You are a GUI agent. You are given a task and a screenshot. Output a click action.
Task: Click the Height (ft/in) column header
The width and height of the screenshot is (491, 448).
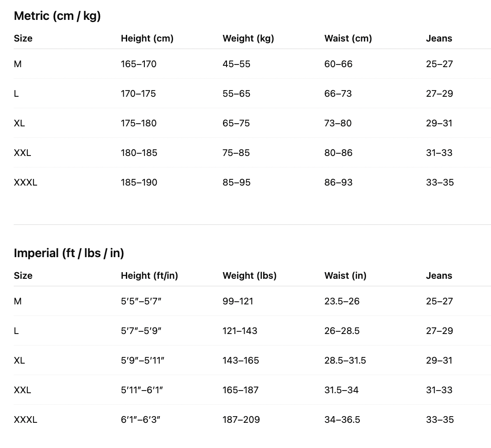point(149,276)
